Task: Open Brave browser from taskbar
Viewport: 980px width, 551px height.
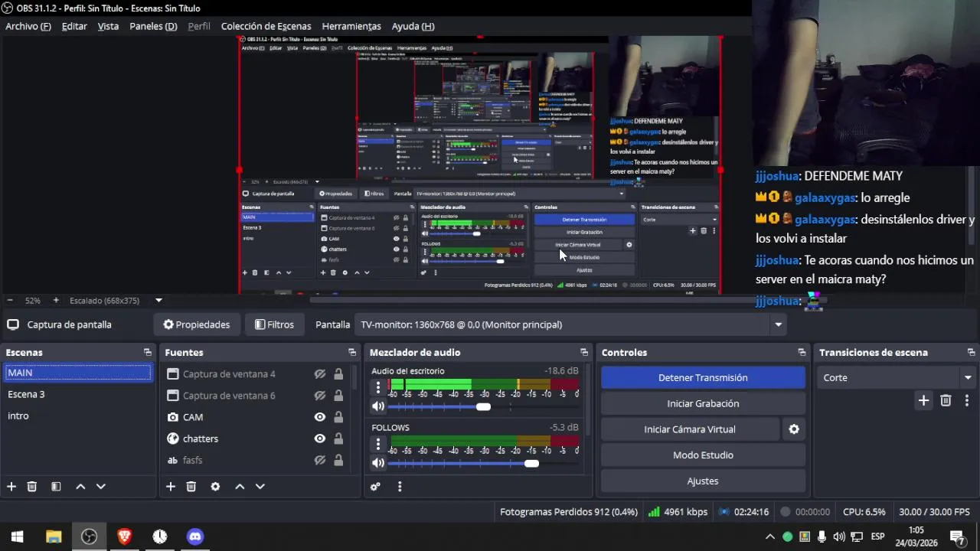Action: click(x=124, y=536)
